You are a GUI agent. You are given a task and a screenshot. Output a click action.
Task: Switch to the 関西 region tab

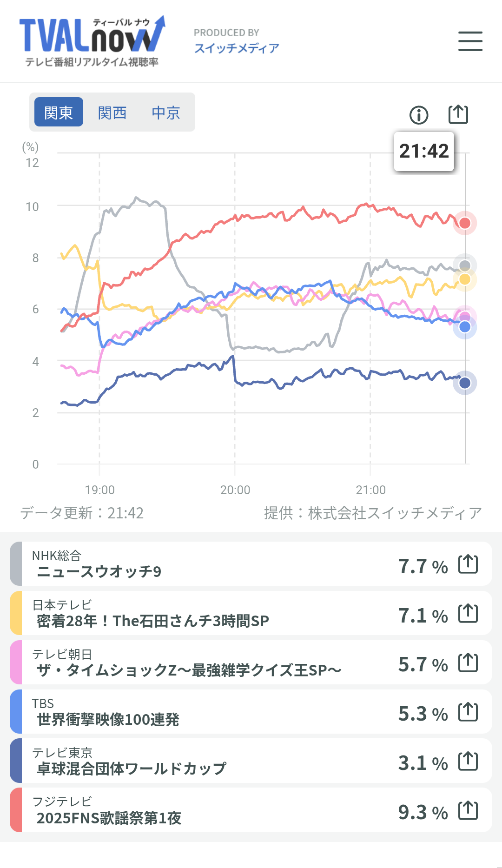112,112
